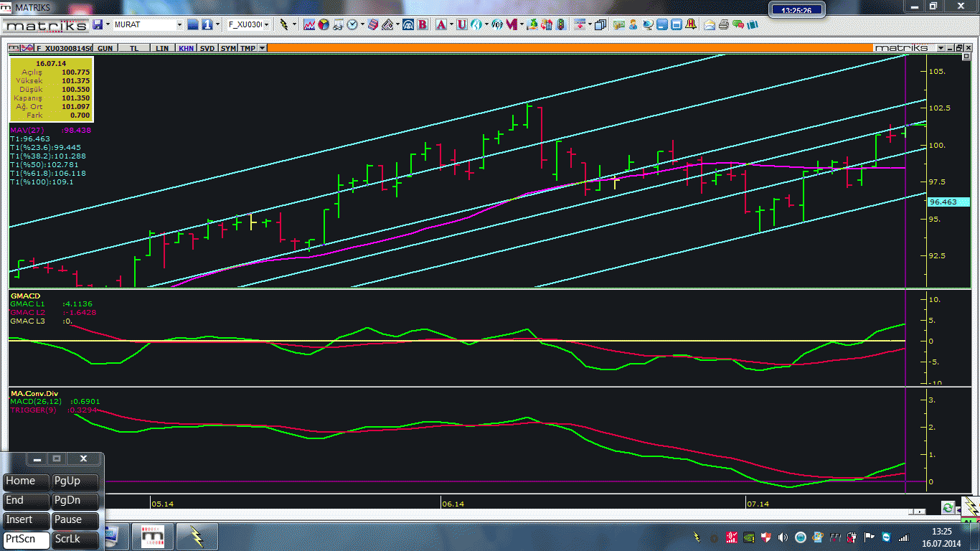
Task: Select the GUN period tab
Action: click(105, 48)
